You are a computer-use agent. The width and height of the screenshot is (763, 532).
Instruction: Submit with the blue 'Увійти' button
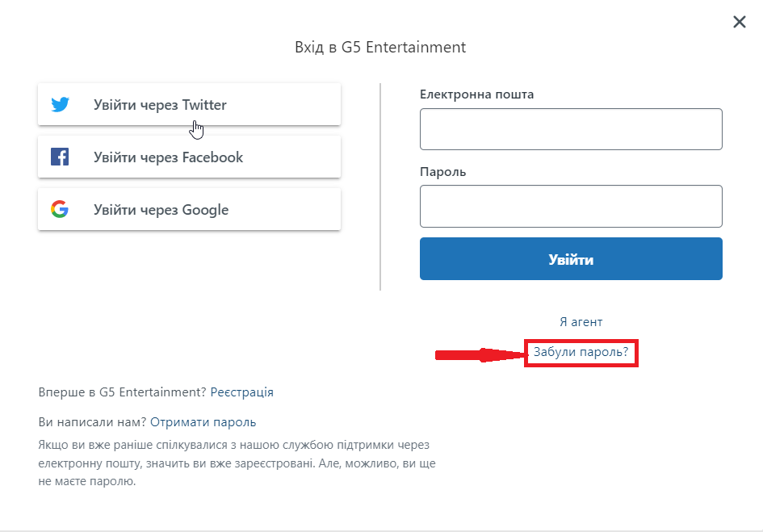click(571, 259)
